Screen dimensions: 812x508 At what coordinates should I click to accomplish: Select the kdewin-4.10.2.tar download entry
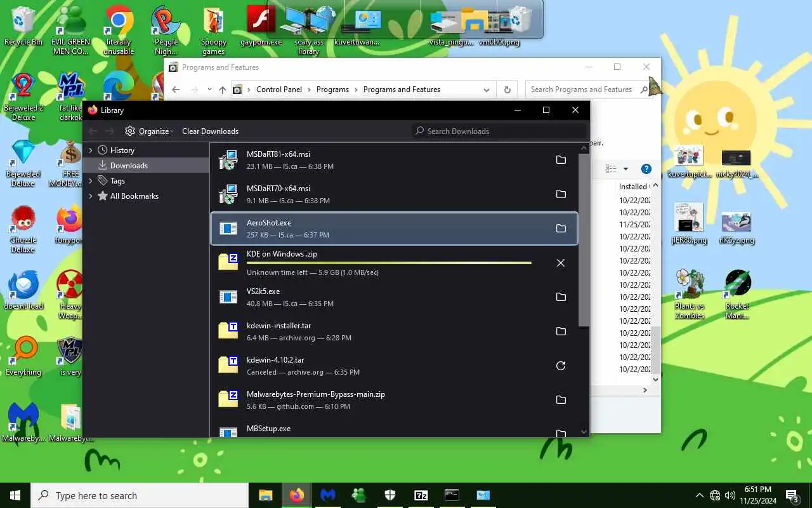(393, 366)
